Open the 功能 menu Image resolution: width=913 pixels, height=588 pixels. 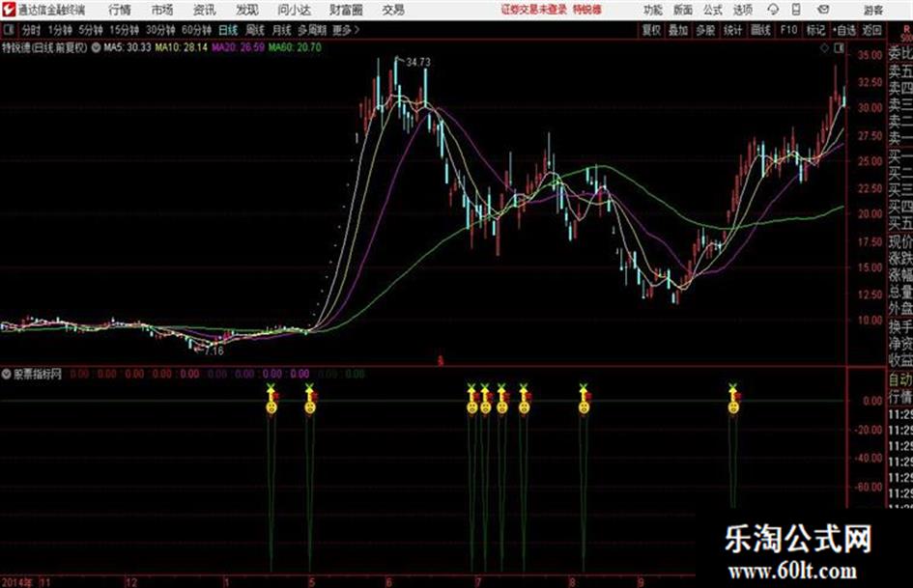click(653, 10)
